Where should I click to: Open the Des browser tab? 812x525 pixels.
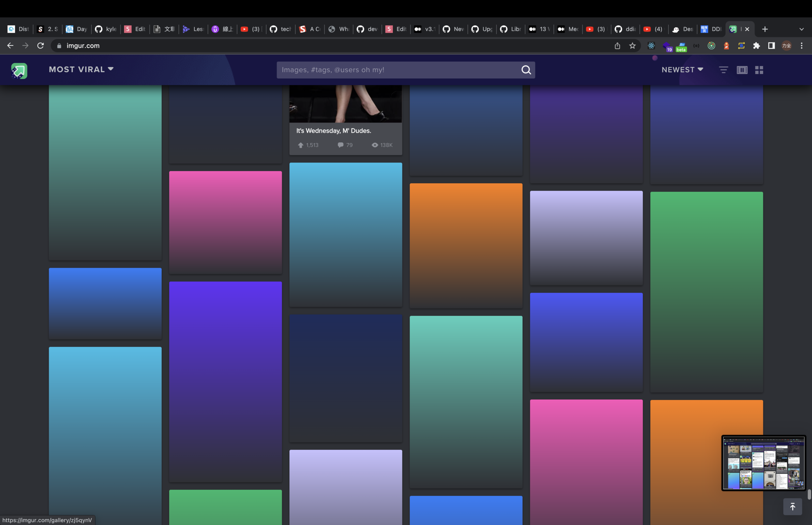(683, 29)
